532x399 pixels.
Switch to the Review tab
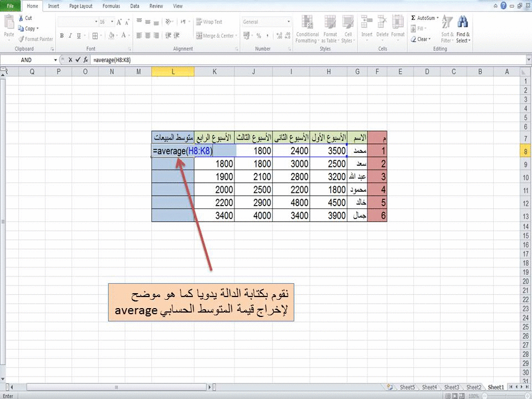click(x=156, y=6)
